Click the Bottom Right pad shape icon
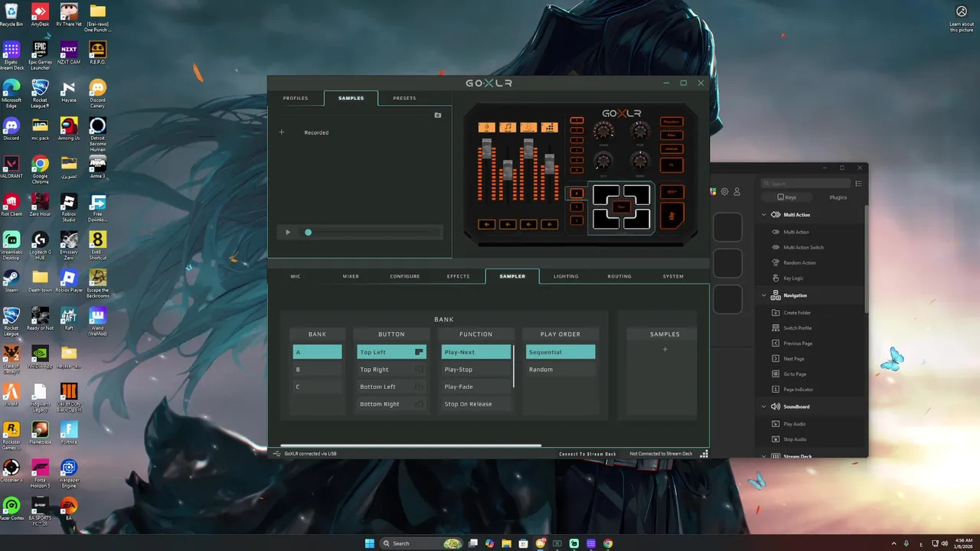 coord(419,404)
